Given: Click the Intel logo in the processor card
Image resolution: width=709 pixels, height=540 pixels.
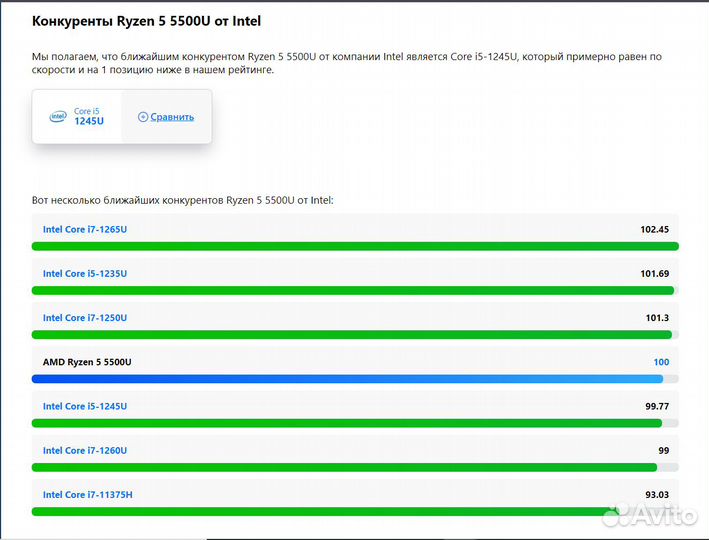Looking at the screenshot, I should tap(58, 117).
